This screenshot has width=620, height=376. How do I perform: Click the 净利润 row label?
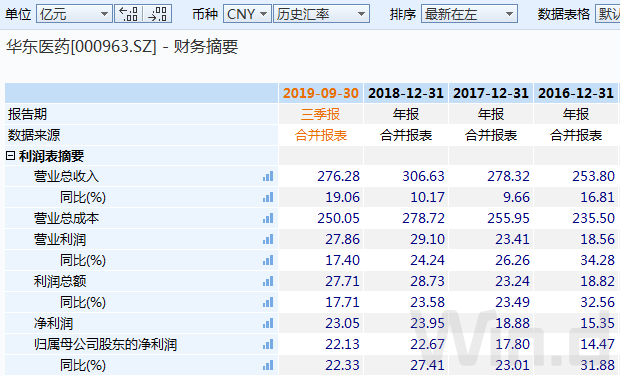(53, 323)
